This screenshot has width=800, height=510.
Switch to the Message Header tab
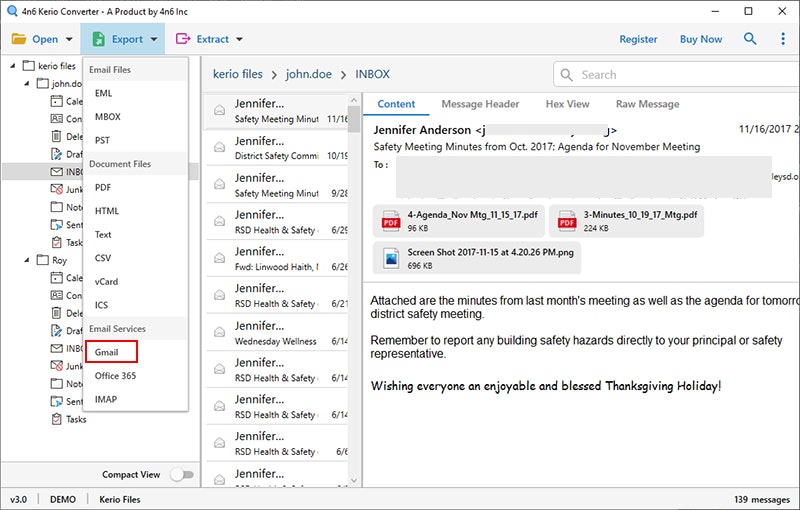click(x=480, y=104)
